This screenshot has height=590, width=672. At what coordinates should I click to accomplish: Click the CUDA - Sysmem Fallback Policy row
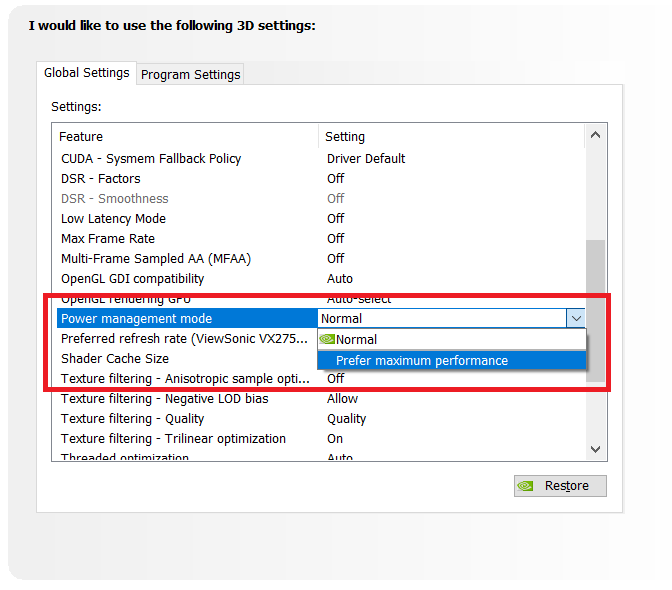[x=151, y=158]
